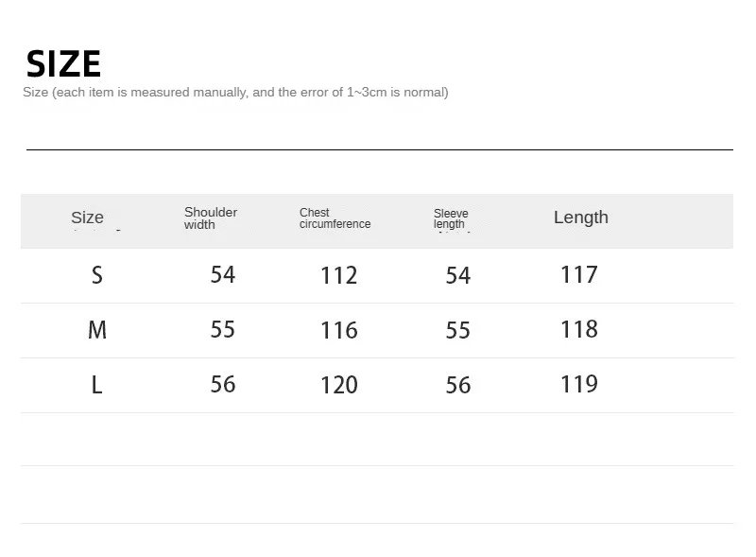This screenshot has width=756, height=557.
Task: Click chest circumference value 116
Action: coord(338,331)
